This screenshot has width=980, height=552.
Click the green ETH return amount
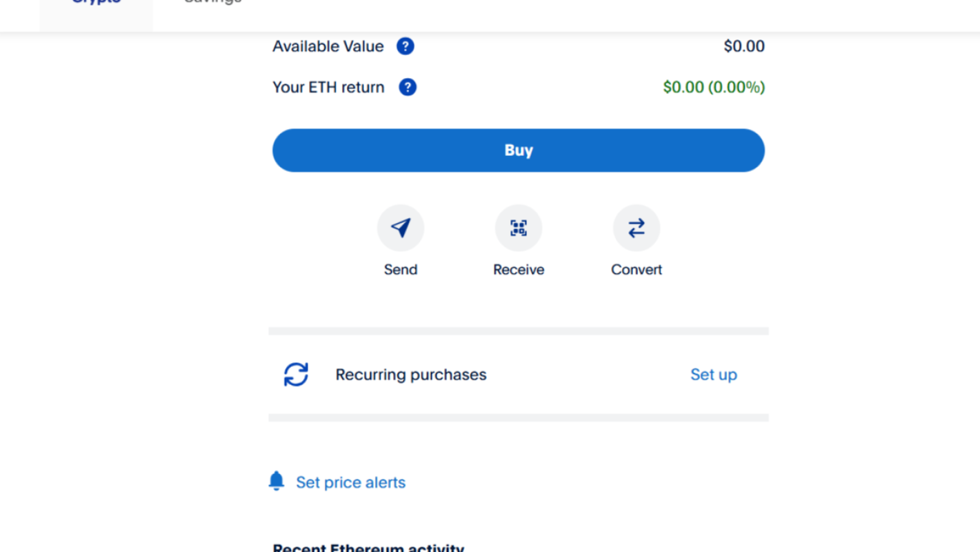(714, 88)
